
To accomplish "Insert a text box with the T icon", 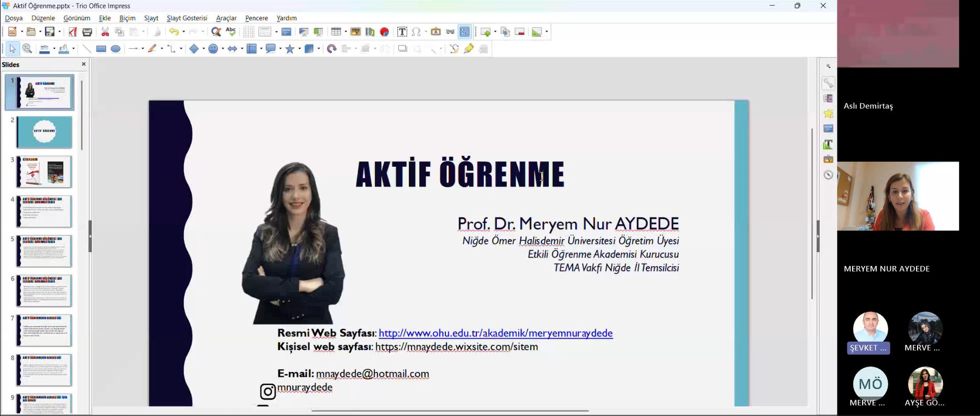I will click(x=402, y=32).
